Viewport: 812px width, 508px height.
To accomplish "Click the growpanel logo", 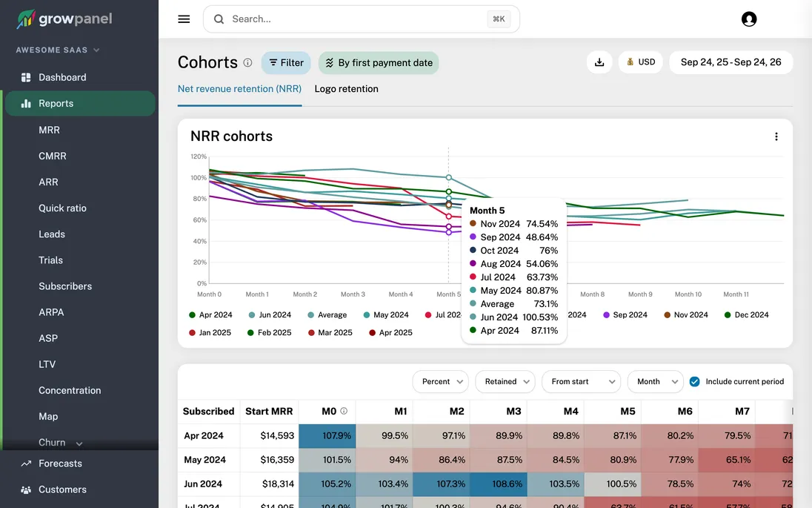I will (64, 19).
